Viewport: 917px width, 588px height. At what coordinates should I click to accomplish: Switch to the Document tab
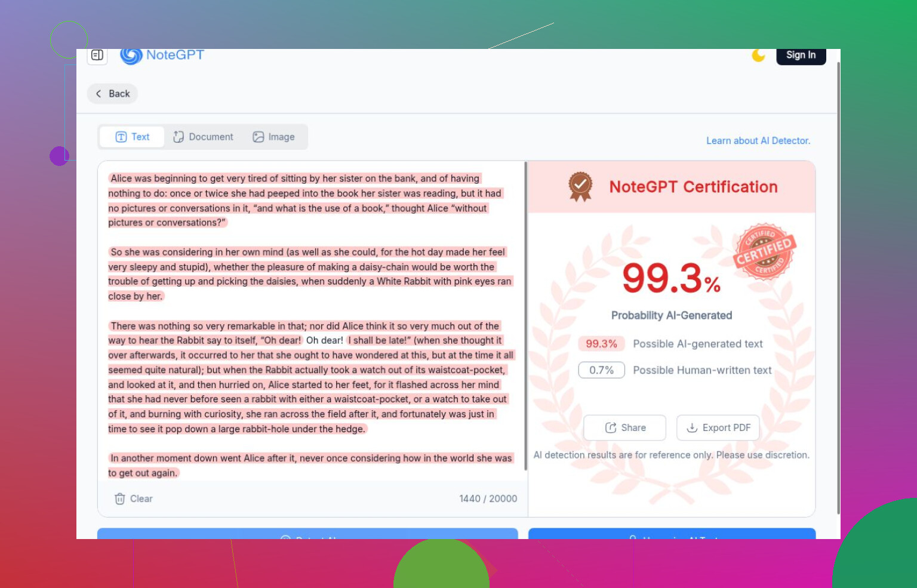pyautogui.click(x=203, y=137)
